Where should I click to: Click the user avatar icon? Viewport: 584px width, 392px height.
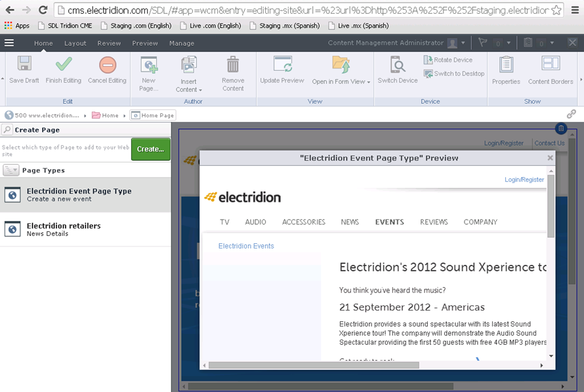pos(452,43)
